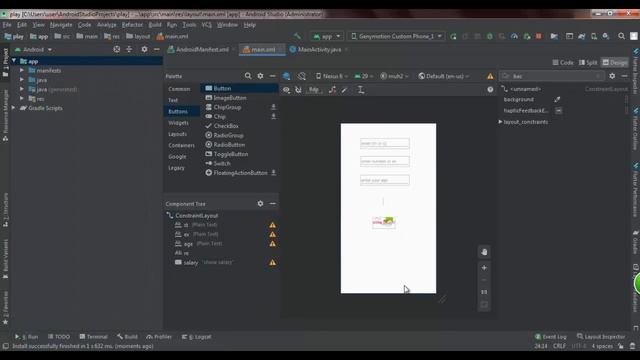Click the red Stop app icon
Image resolution: width=640 pixels, height=360 pixels.
[x=539, y=36]
